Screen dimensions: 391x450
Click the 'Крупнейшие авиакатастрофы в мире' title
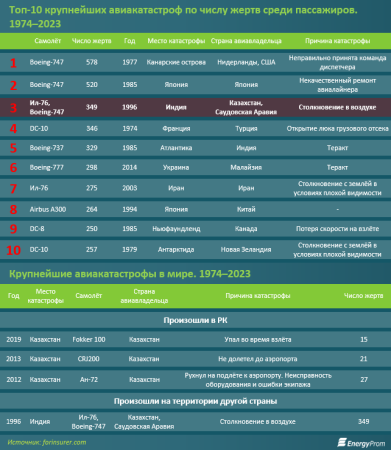(130, 274)
